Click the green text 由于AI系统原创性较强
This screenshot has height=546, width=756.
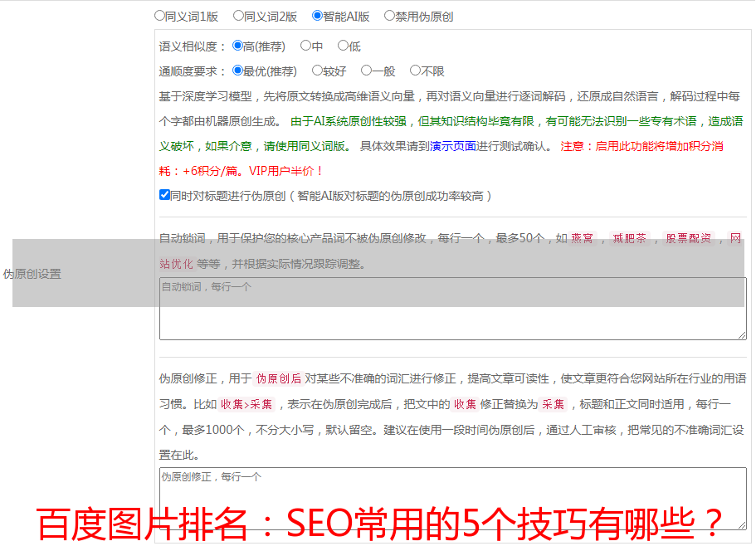click(349, 121)
